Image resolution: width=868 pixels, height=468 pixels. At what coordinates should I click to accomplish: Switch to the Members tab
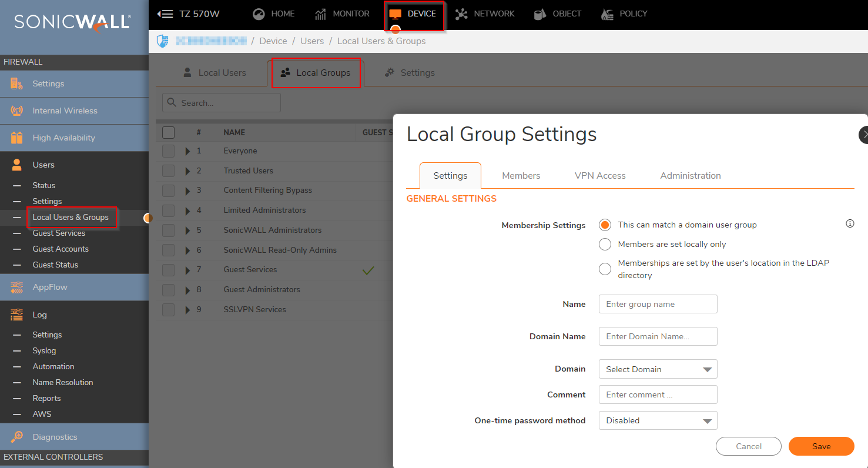521,176
